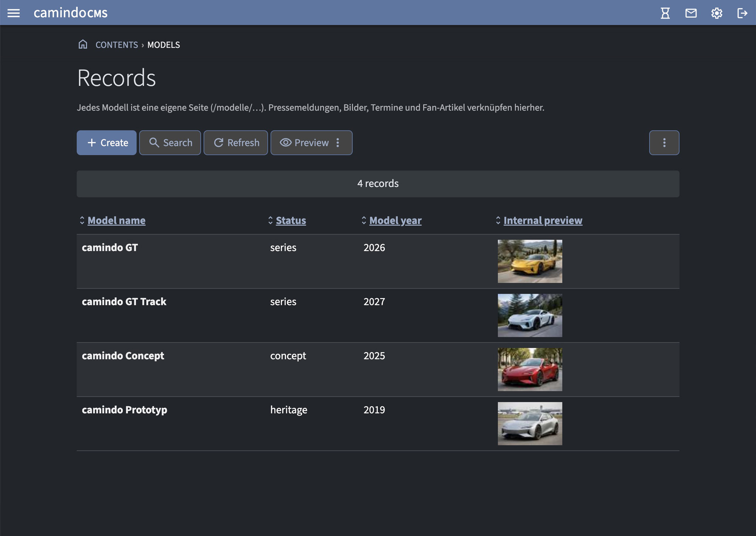Open the mail envelope icon

[691, 13]
